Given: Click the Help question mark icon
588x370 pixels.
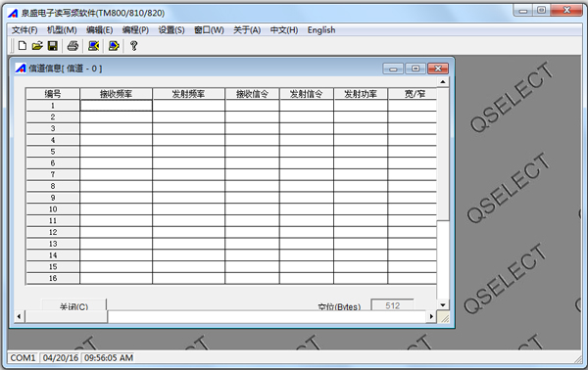Looking at the screenshot, I should click(133, 46).
